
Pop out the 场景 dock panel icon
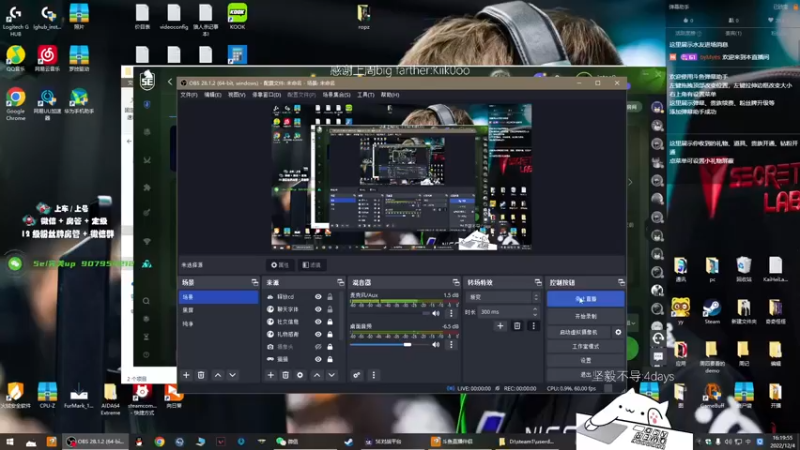(x=255, y=282)
